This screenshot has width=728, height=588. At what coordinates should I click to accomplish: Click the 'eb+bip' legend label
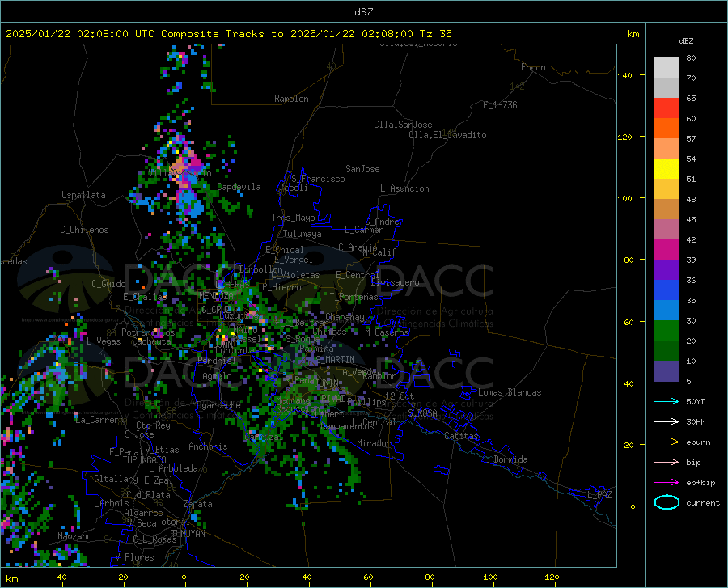point(700,483)
